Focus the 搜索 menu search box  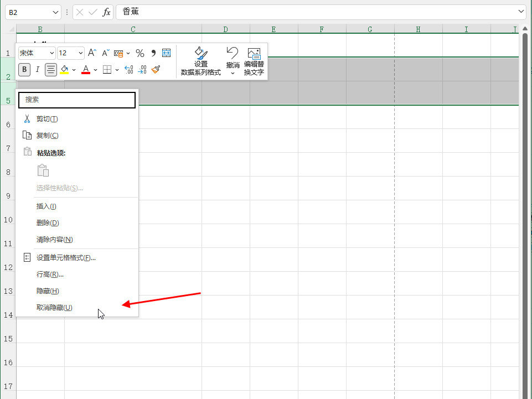click(77, 100)
